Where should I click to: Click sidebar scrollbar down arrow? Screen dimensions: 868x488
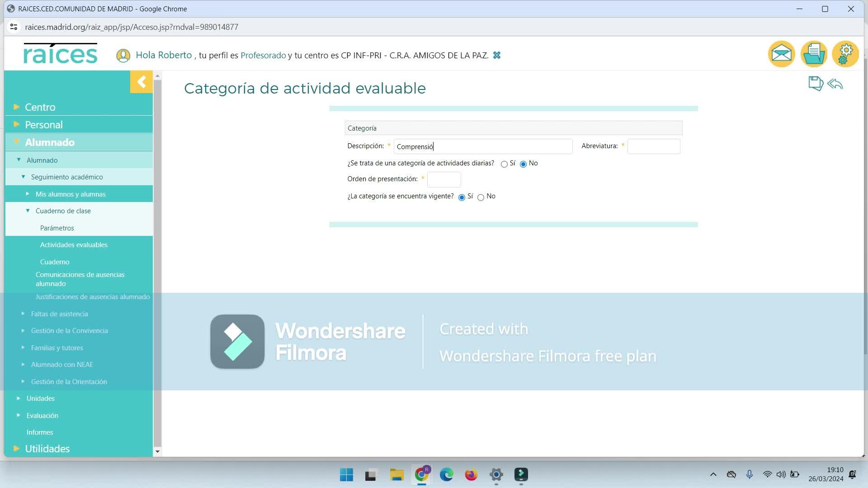click(157, 451)
